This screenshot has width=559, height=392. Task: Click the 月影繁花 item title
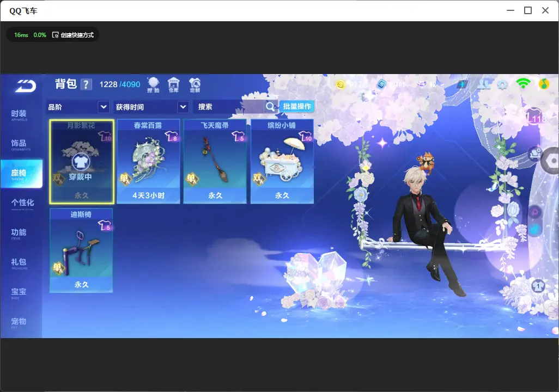pyautogui.click(x=81, y=125)
